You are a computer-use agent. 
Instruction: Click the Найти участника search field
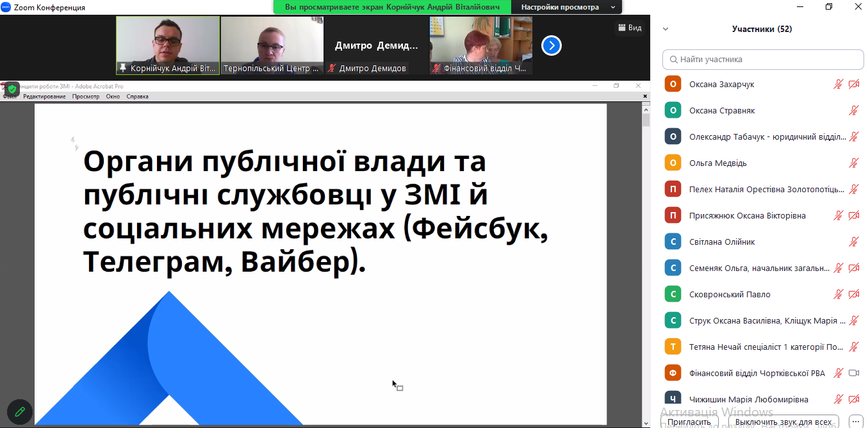pyautogui.click(x=763, y=59)
